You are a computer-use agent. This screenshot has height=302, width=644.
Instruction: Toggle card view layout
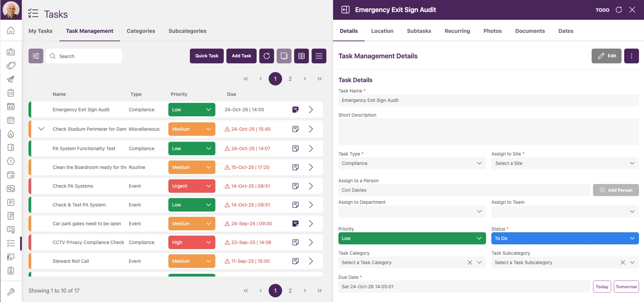284,56
